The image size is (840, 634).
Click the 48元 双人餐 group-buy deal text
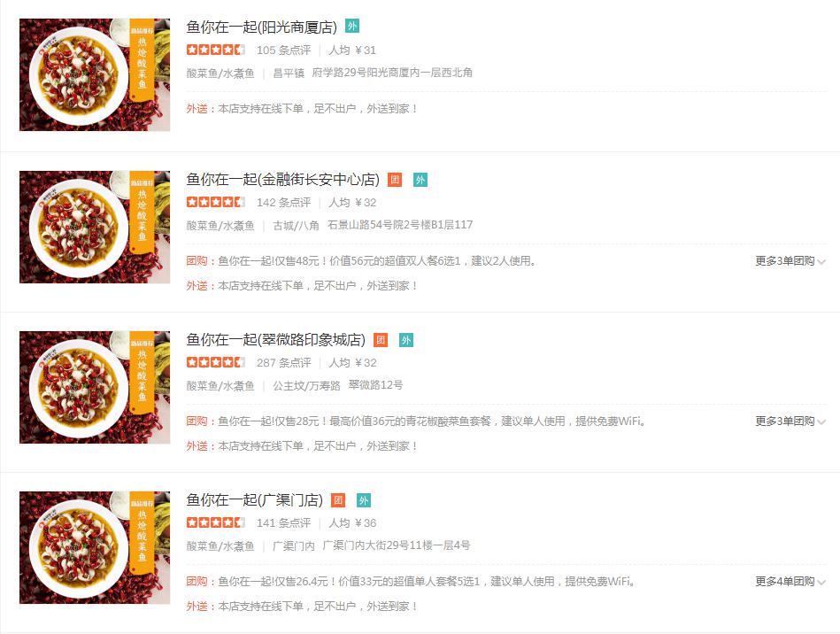[x=376, y=261]
